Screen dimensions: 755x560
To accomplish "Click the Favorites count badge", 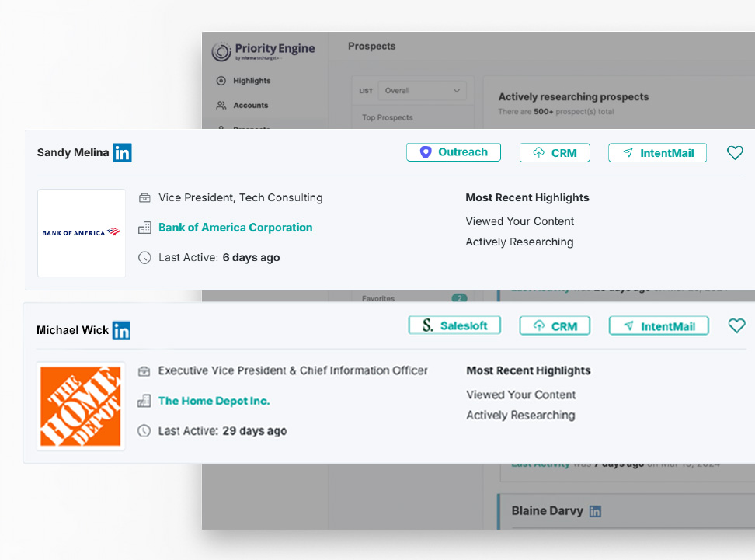I will pyautogui.click(x=459, y=298).
